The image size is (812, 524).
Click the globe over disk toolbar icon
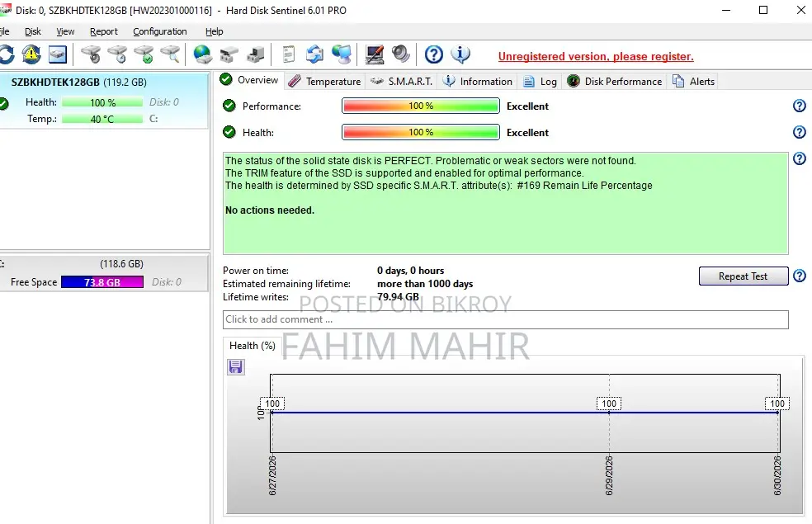(202, 54)
